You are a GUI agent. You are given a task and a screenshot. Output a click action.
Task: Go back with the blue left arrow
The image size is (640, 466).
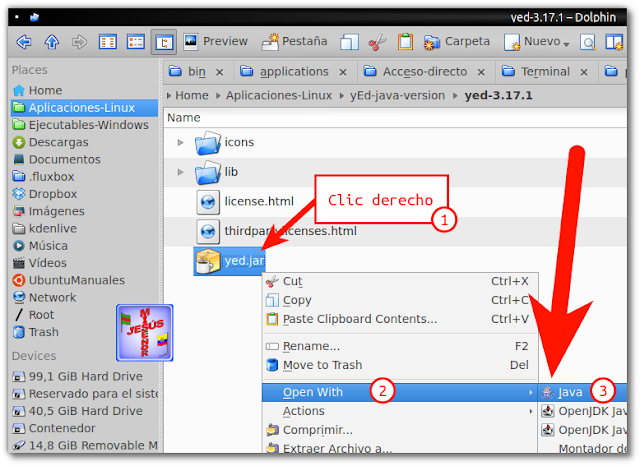(24, 42)
